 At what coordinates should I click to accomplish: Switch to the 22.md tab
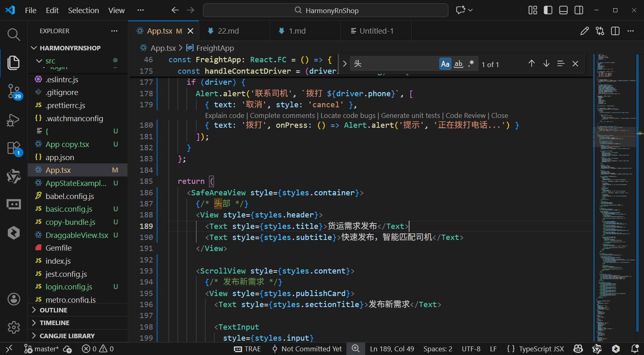click(x=234, y=31)
